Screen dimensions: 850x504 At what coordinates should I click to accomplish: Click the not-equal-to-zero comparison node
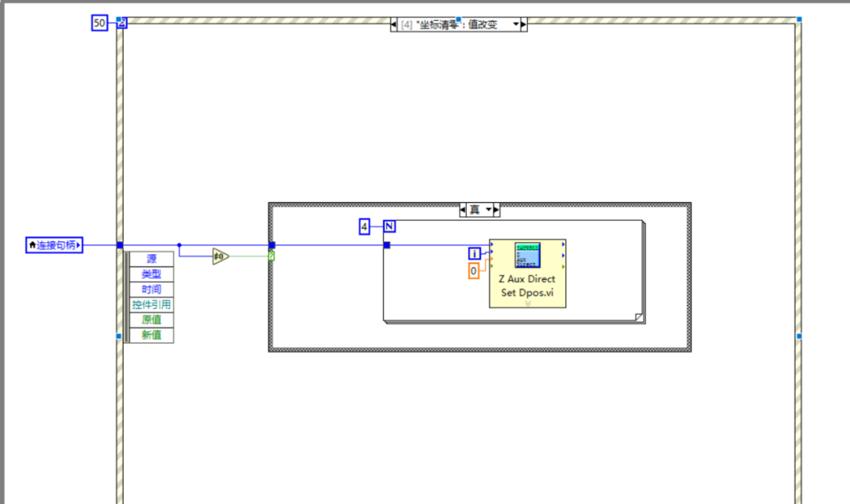point(220,256)
